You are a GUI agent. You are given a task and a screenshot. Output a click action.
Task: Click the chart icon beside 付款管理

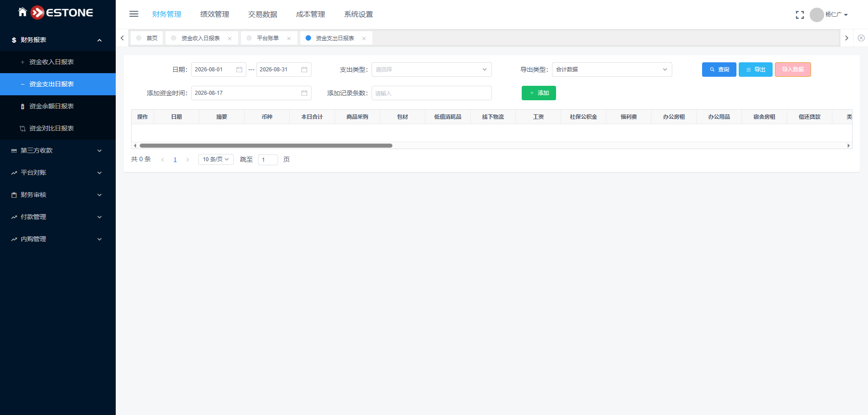[14, 217]
